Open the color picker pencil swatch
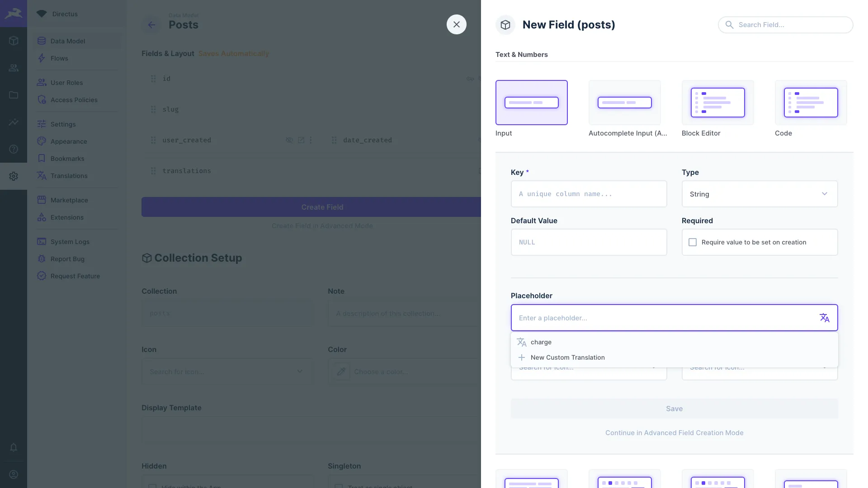Screen dimensions: 868x488 (x=341, y=371)
